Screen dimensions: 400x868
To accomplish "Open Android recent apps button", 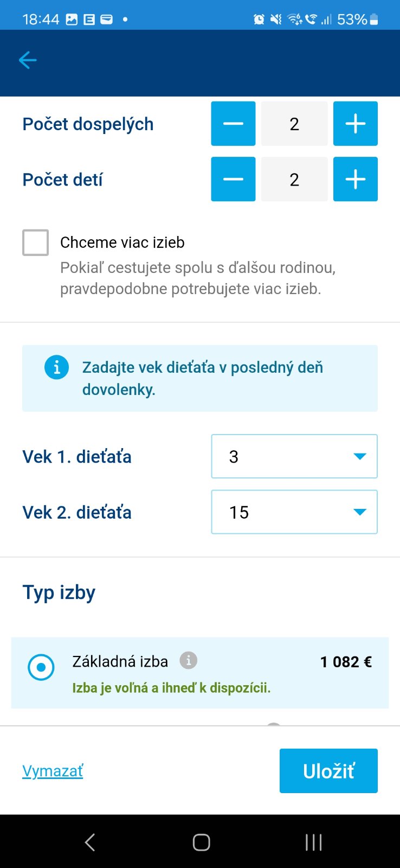I will tap(313, 842).
